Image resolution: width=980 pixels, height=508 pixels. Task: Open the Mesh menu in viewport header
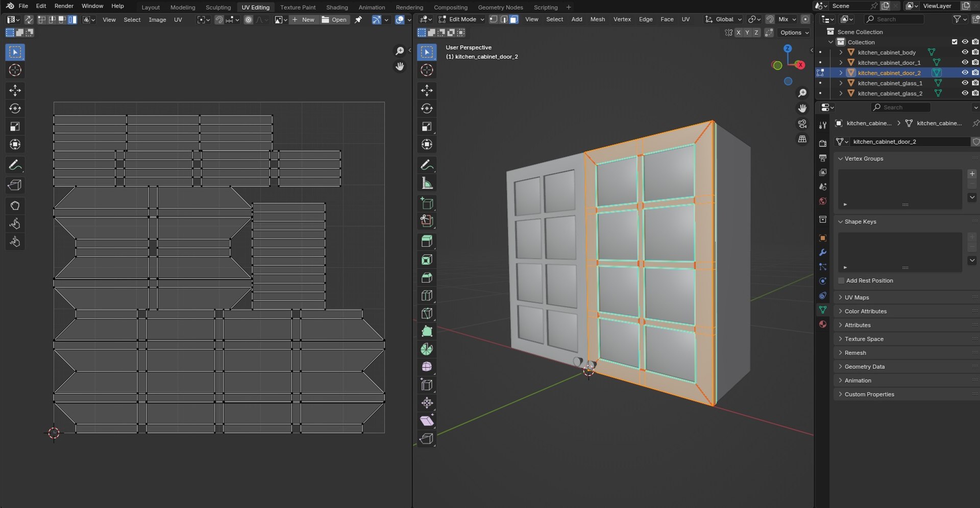[597, 19]
